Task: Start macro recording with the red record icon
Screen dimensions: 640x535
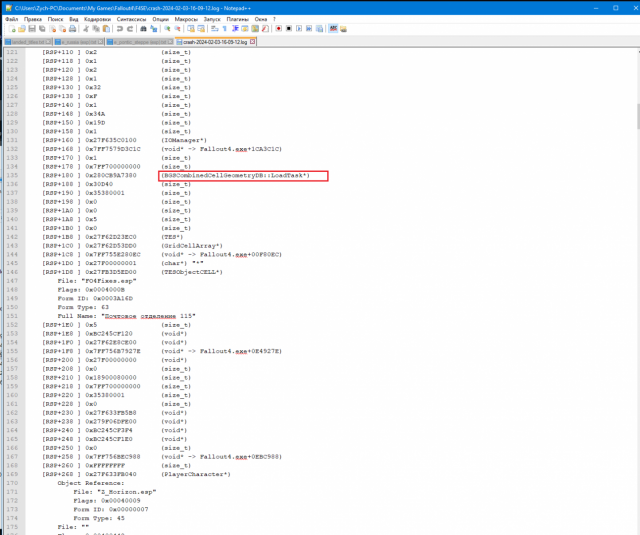Action: click(x=278, y=29)
